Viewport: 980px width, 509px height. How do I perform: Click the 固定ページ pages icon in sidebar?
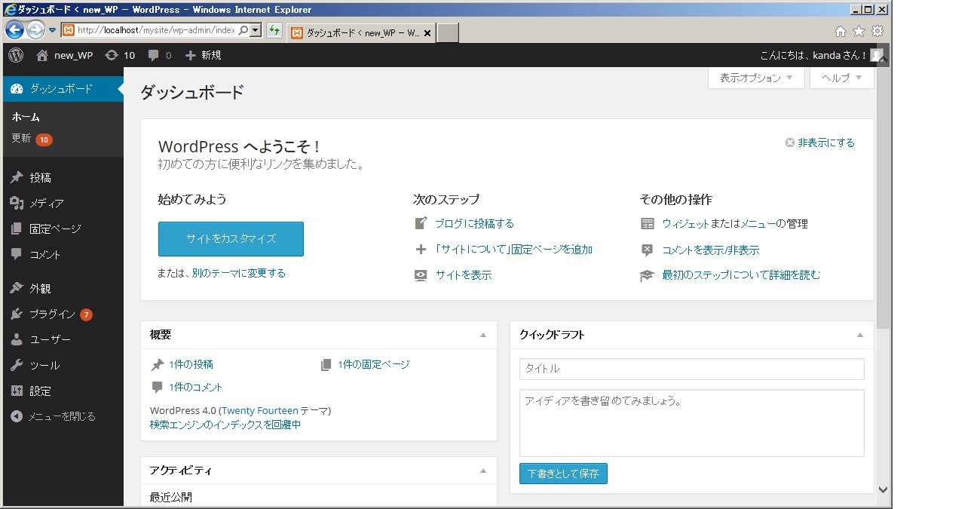pyautogui.click(x=17, y=228)
